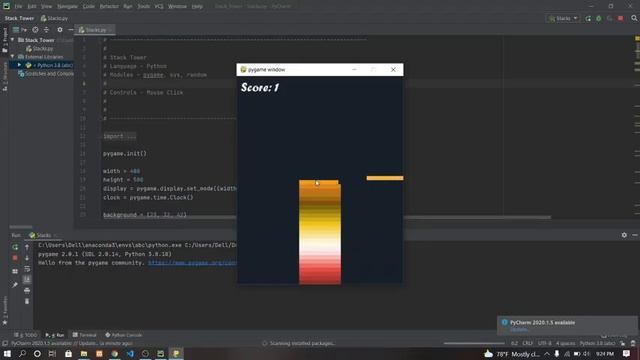
Task: Open the Refactor menu
Action: [109, 7]
